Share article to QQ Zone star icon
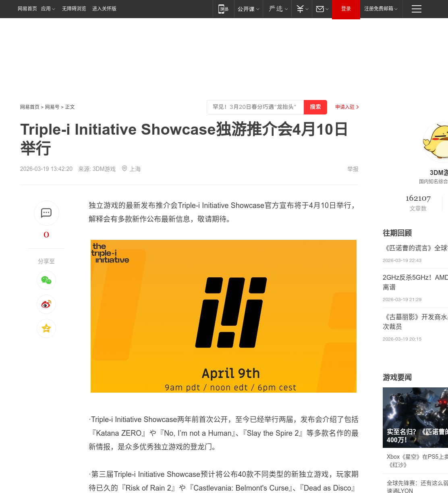Screen dimensions: 448x493 tap(46, 329)
